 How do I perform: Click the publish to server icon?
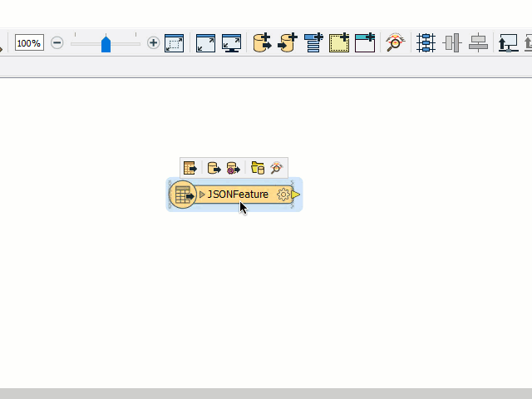coord(508,42)
